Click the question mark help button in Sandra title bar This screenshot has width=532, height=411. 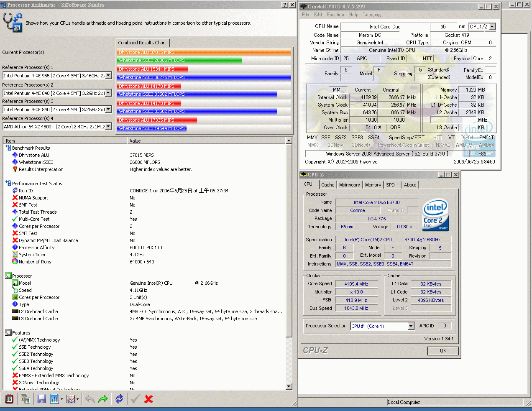point(285,5)
